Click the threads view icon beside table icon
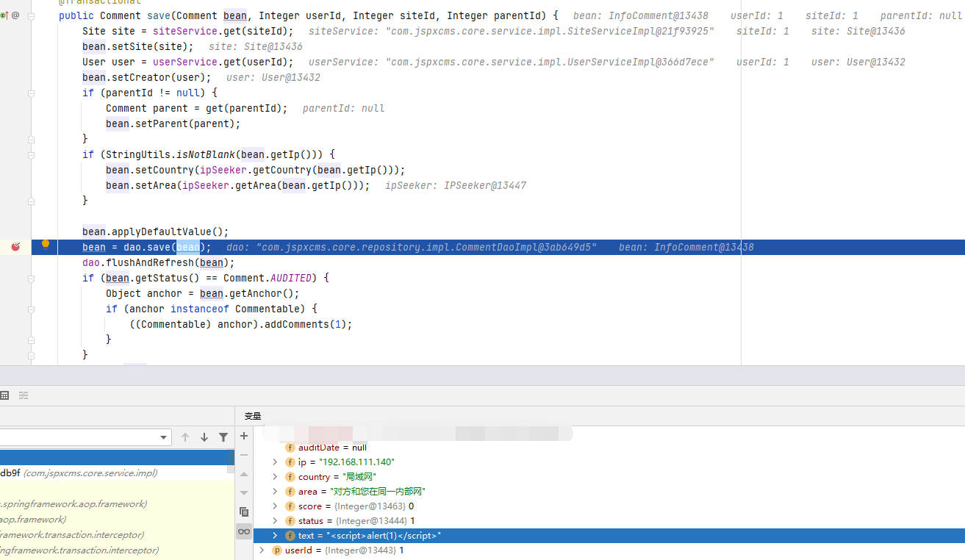 24,395
